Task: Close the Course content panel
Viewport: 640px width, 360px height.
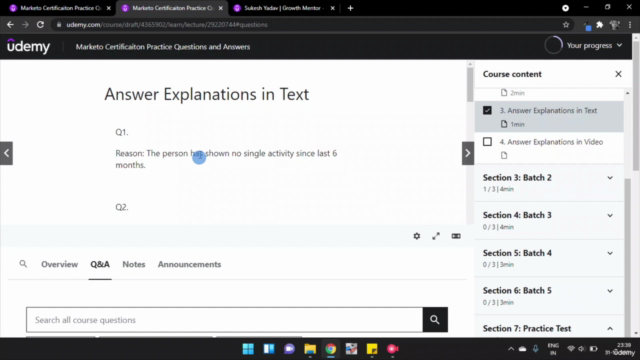Action: 618,74
